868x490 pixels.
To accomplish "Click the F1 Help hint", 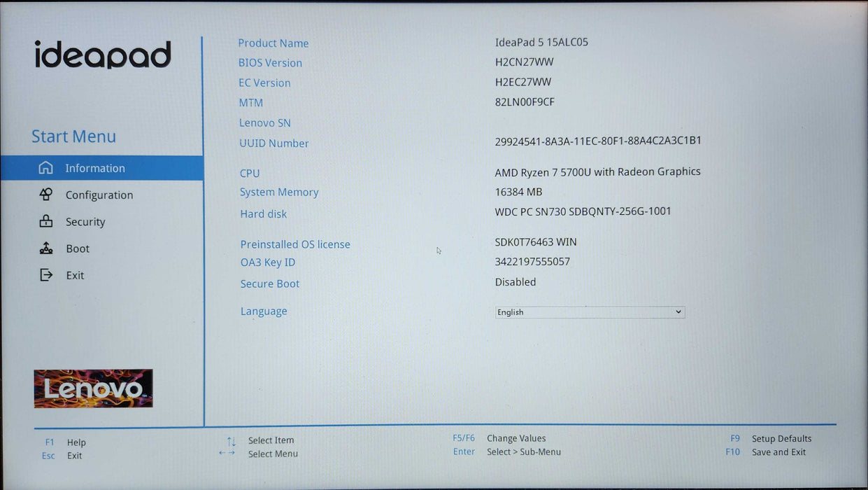I will click(x=65, y=442).
